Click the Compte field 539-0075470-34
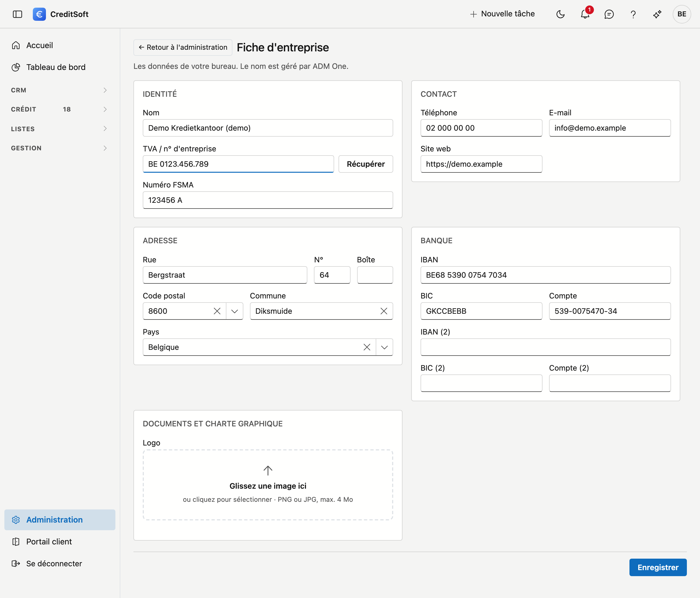The width and height of the screenshot is (700, 598). point(610,311)
